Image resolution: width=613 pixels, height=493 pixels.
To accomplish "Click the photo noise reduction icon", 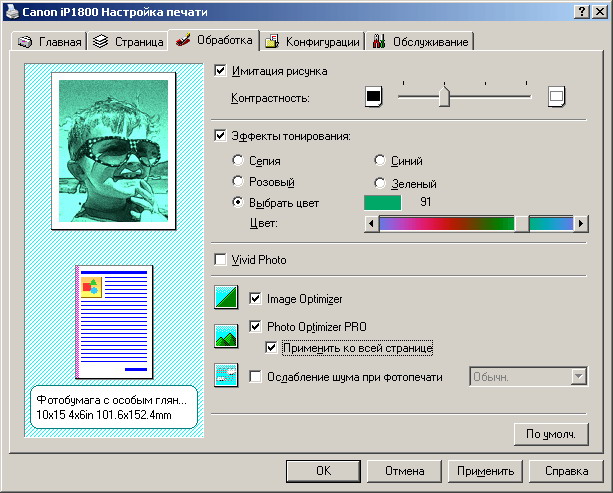I will (227, 376).
